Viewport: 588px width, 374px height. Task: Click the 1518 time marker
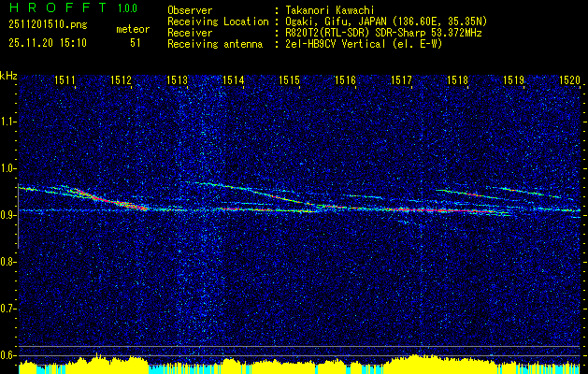457,79
